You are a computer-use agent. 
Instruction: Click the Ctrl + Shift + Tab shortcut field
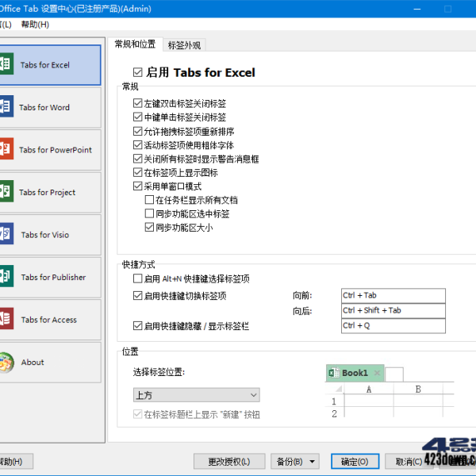393,310
